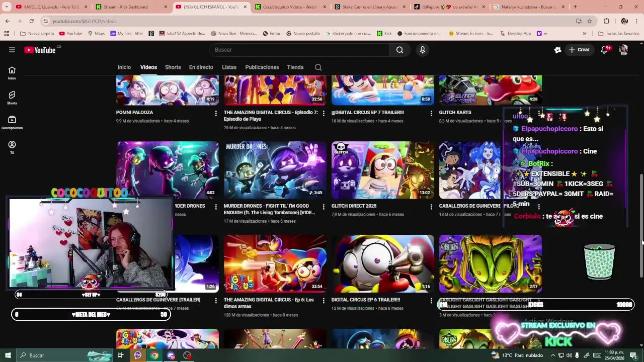
Task: Open POMNI PALOOZA video title
Action: pyautogui.click(x=134, y=113)
